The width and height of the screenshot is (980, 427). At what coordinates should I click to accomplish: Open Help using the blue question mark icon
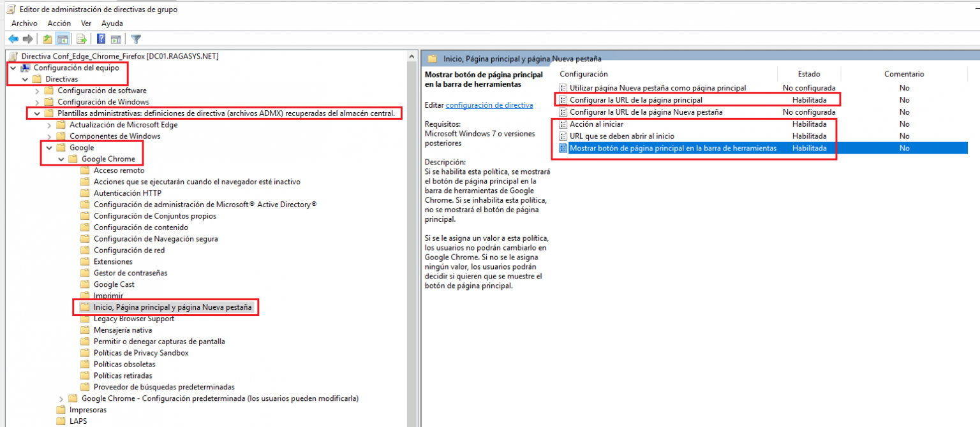[101, 38]
